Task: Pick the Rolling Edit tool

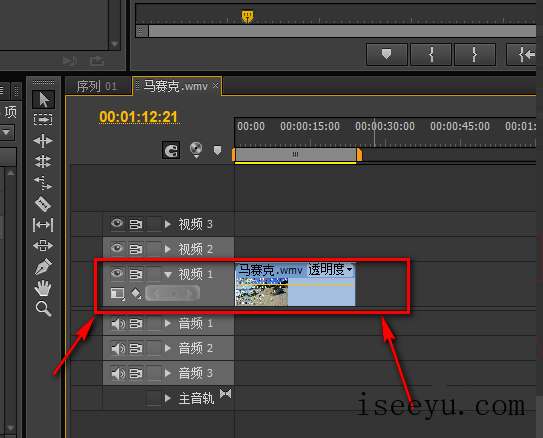Action: point(43,162)
